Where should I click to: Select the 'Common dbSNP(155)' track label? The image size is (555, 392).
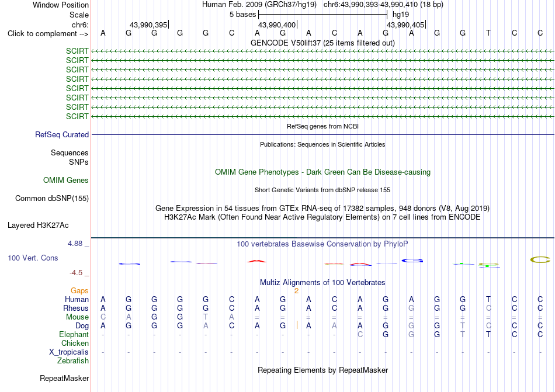click(x=52, y=199)
